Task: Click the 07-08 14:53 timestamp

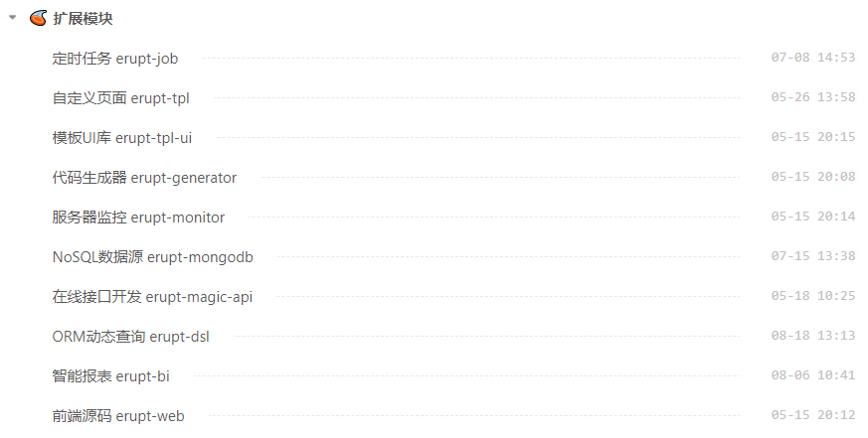Action: pos(812,58)
